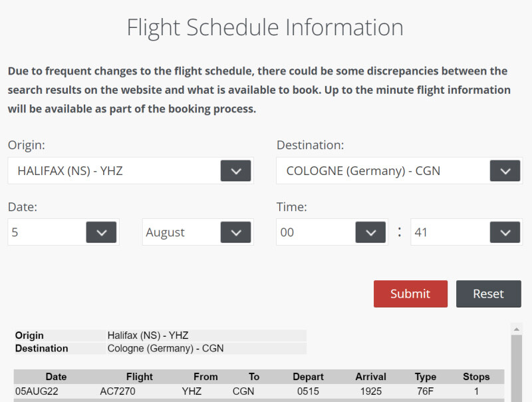Click the Destination dropdown chevron arrow
532x402 pixels.
[505, 171]
